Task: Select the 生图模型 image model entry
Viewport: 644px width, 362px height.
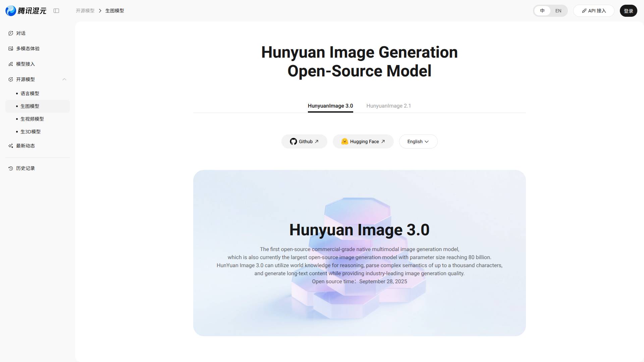Action: coord(30,106)
